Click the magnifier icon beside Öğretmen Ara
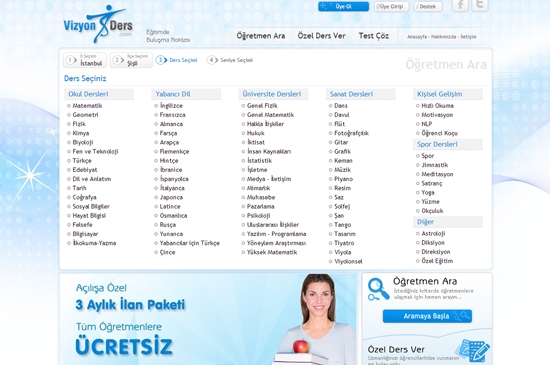Viewport: 550px width, 365px height. tap(378, 290)
